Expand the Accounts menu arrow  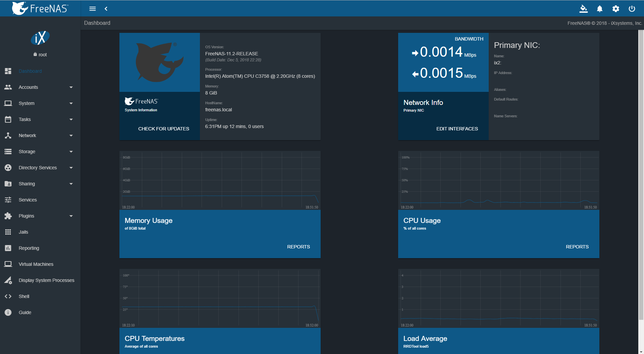tap(71, 87)
